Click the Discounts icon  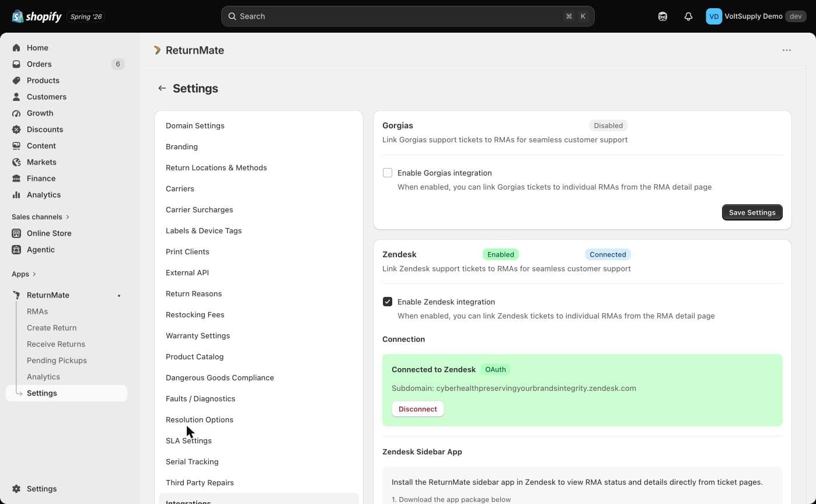[x=16, y=129]
